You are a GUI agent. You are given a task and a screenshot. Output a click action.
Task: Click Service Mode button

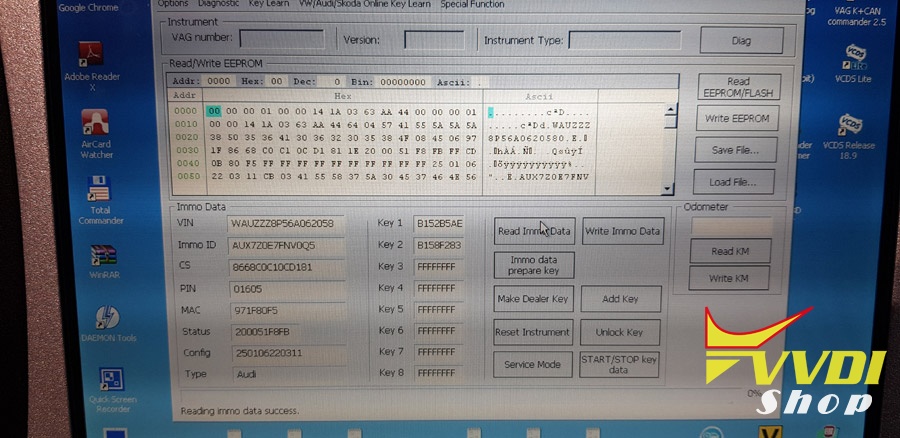(532, 364)
